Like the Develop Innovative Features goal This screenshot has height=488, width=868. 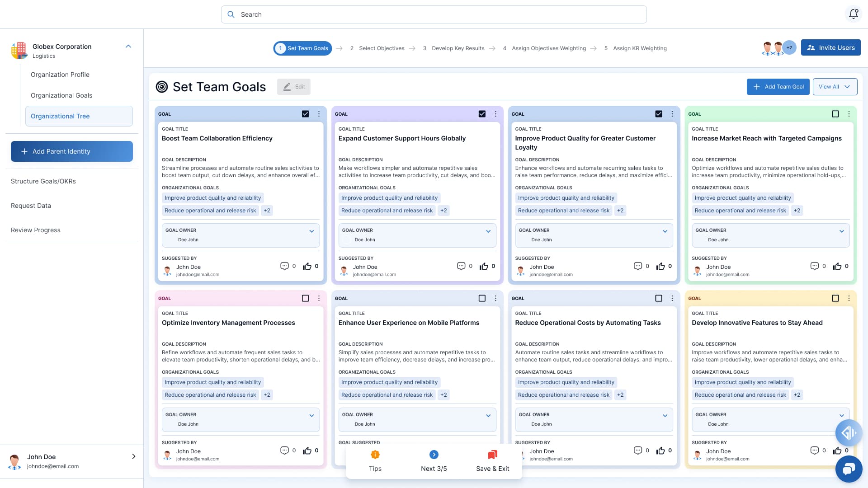click(837, 450)
